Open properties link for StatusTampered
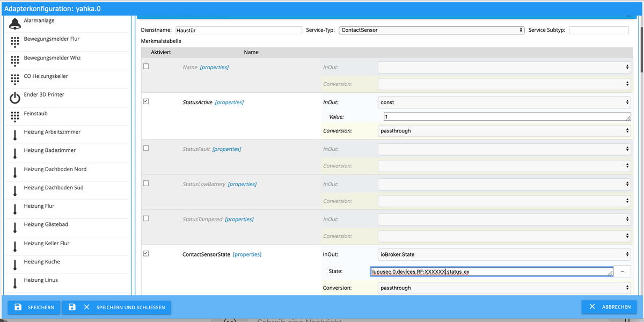644x322 pixels. coord(239,219)
